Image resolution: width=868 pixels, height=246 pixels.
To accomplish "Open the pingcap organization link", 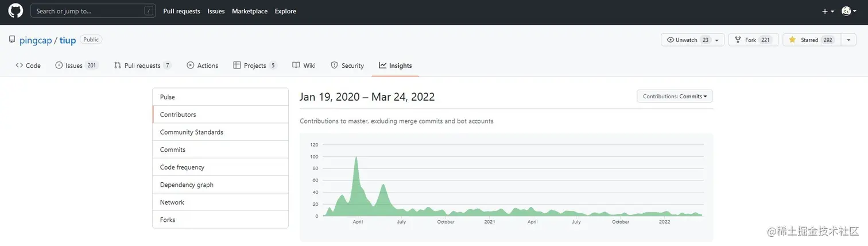I will 36,40.
